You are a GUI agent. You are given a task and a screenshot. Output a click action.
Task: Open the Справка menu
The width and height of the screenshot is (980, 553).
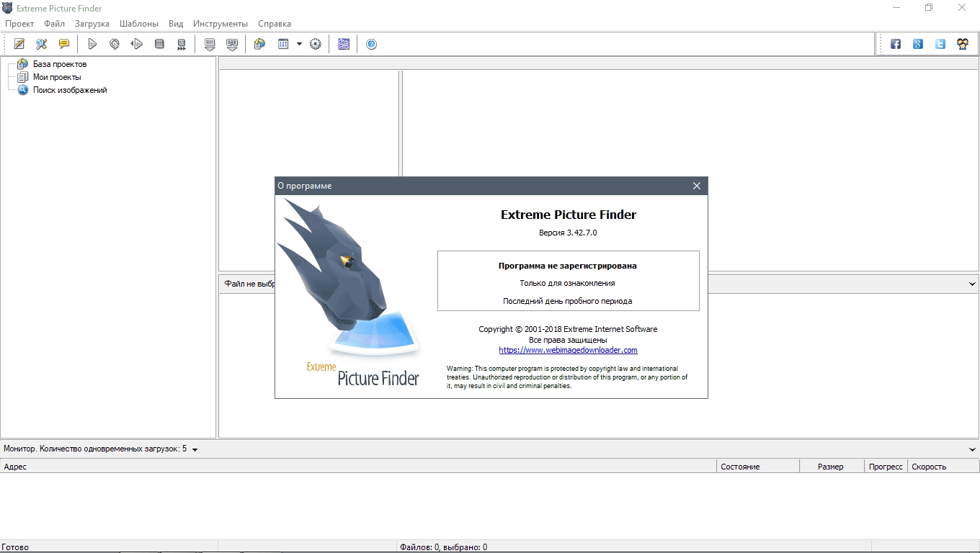[x=275, y=24]
